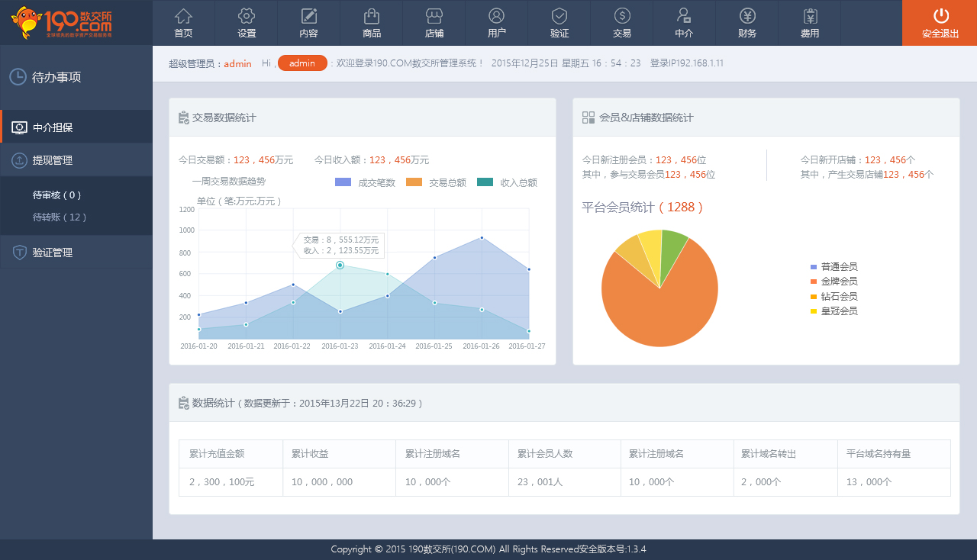Viewport: 977px width, 560px height.
Task: Click the 中介担保 monitor icon
Action: tap(20, 127)
